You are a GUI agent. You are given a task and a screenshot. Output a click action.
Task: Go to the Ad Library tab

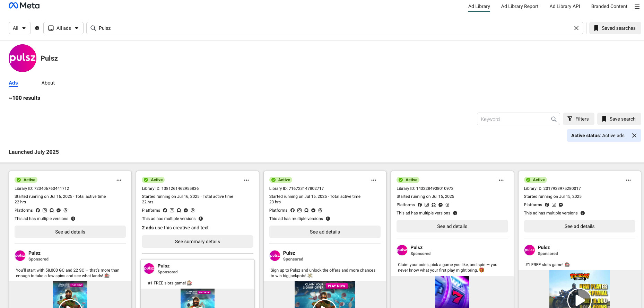point(479,6)
